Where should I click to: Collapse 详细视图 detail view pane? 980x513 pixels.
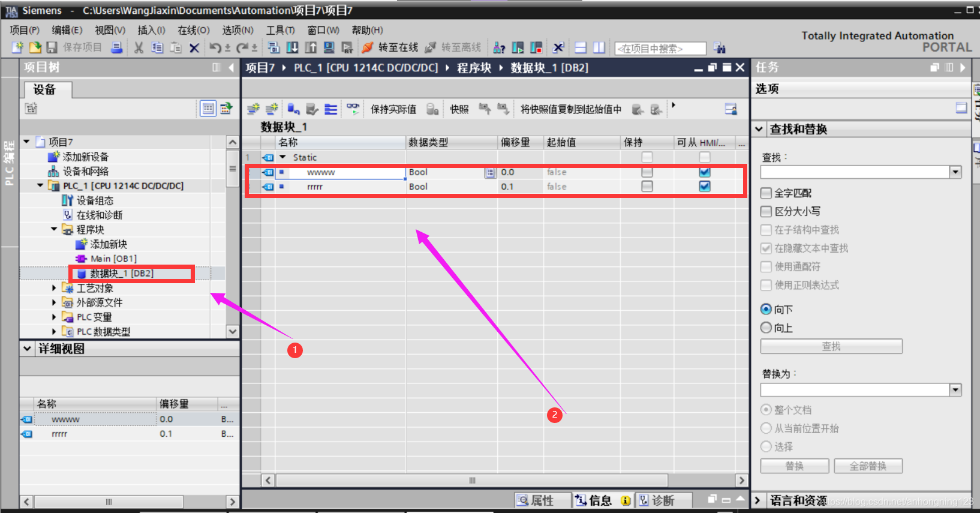coord(28,349)
